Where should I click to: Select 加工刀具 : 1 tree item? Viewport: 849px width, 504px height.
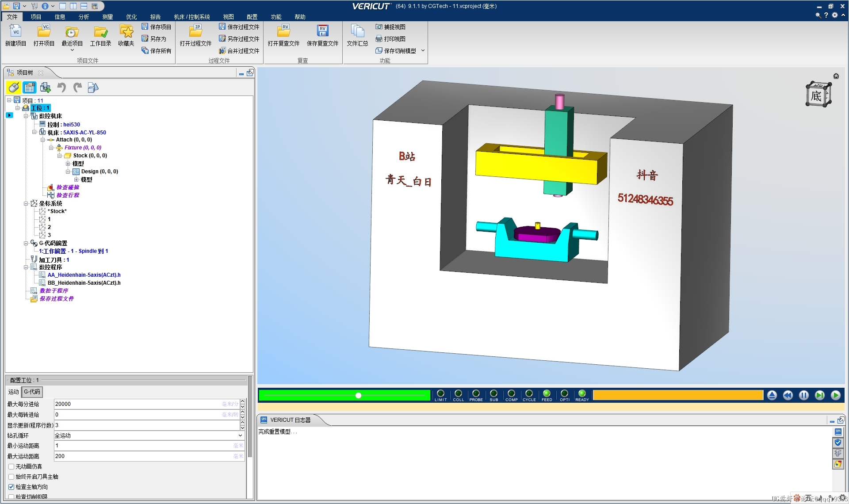[x=54, y=260]
